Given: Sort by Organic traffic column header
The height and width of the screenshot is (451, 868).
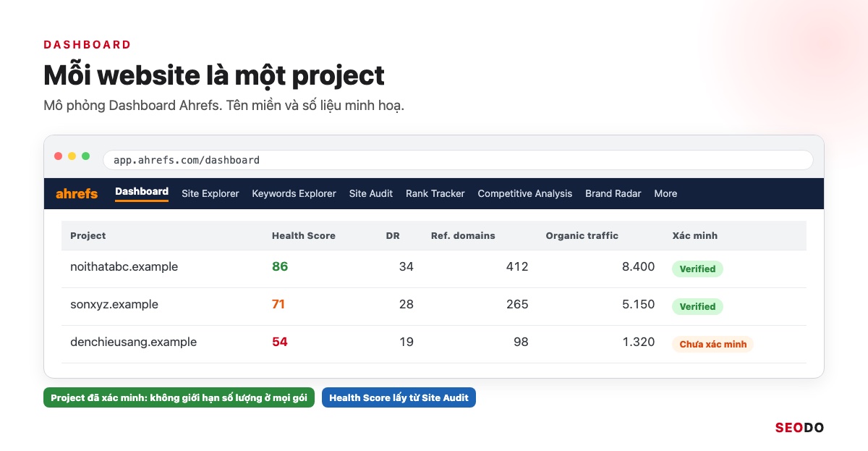Looking at the screenshot, I should click(x=582, y=235).
